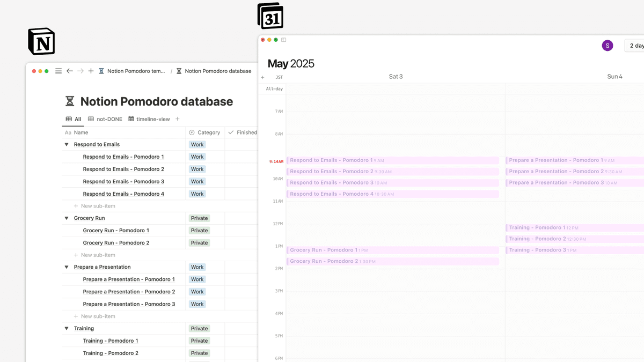
Task: Open calendar event Prepare a Presentation - Pomodoro 2
Action: click(x=575, y=172)
